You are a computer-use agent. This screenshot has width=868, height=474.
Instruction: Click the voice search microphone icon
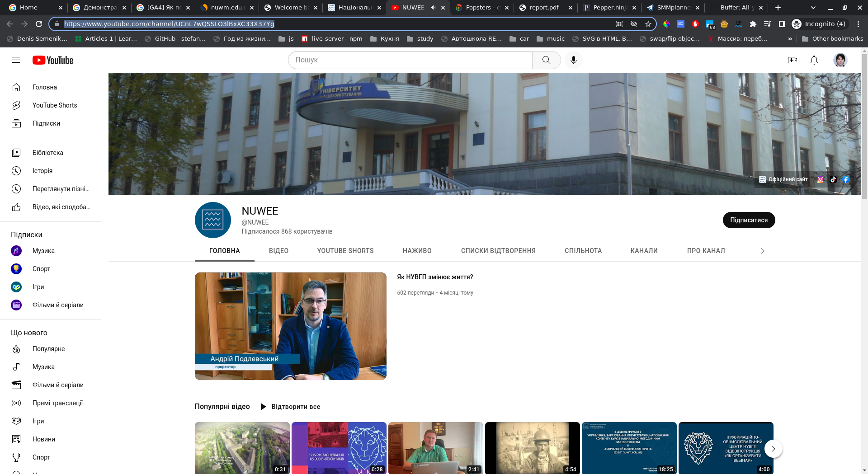click(573, 60)
